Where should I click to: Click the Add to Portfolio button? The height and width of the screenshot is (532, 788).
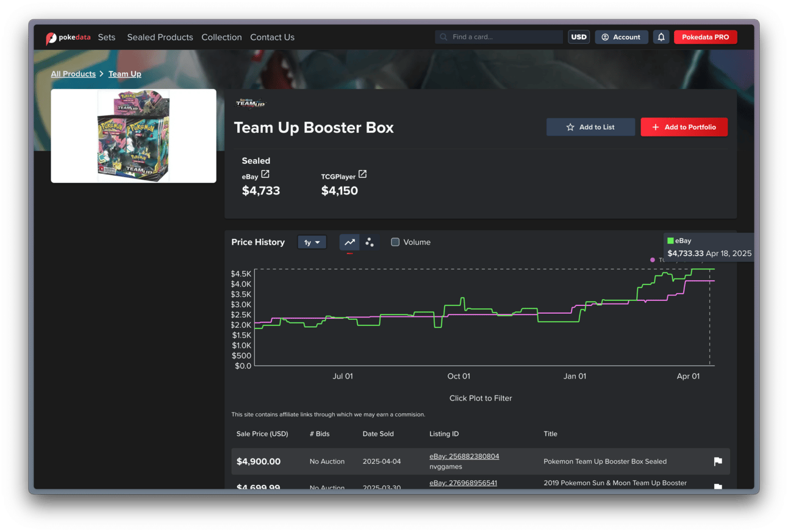tap(684, 127)
